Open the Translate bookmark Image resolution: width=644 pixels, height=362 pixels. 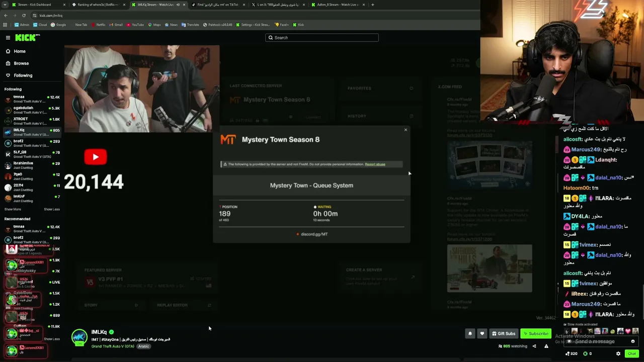coord(191,25)
